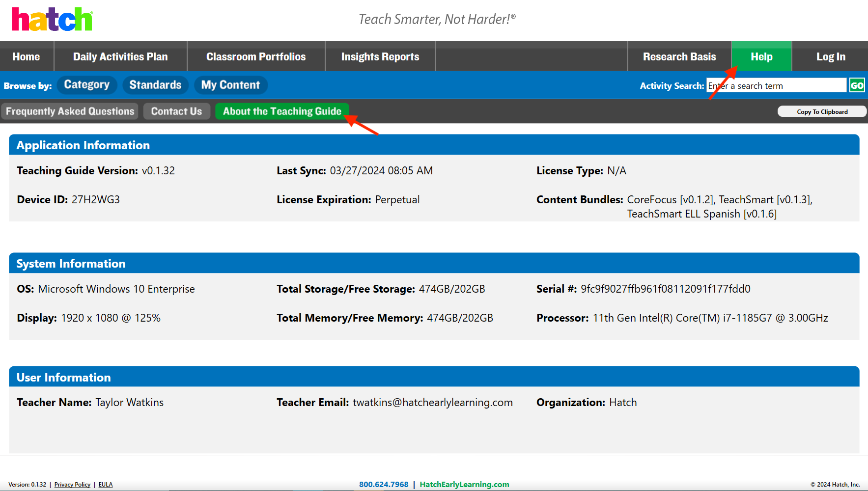Viewport: 868px width, 491px height.
Task: Select About the Teaching Guide
Action: [x=282, y=111]
